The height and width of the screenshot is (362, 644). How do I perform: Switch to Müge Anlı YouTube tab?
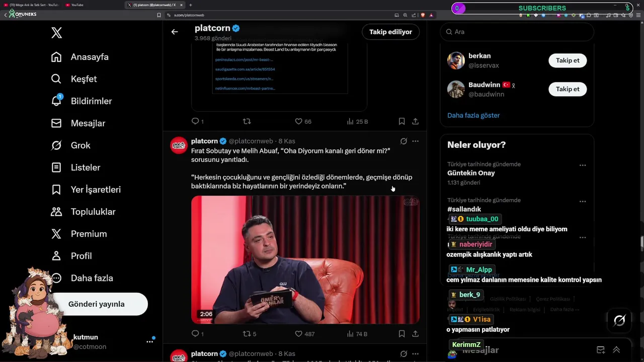click(30, 5)
